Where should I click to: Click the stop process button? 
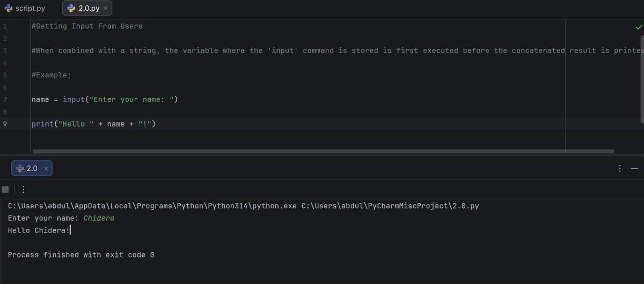(x=5, y=189)
